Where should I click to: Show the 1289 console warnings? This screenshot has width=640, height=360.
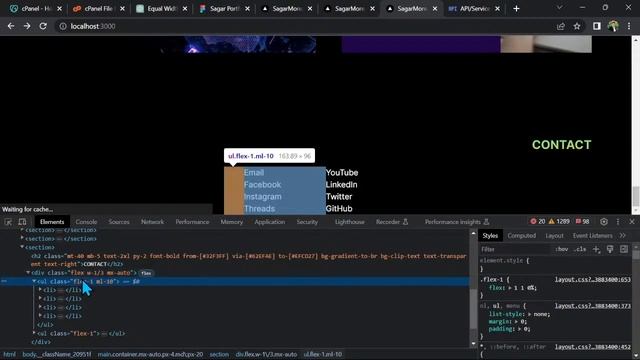point(559,222)
